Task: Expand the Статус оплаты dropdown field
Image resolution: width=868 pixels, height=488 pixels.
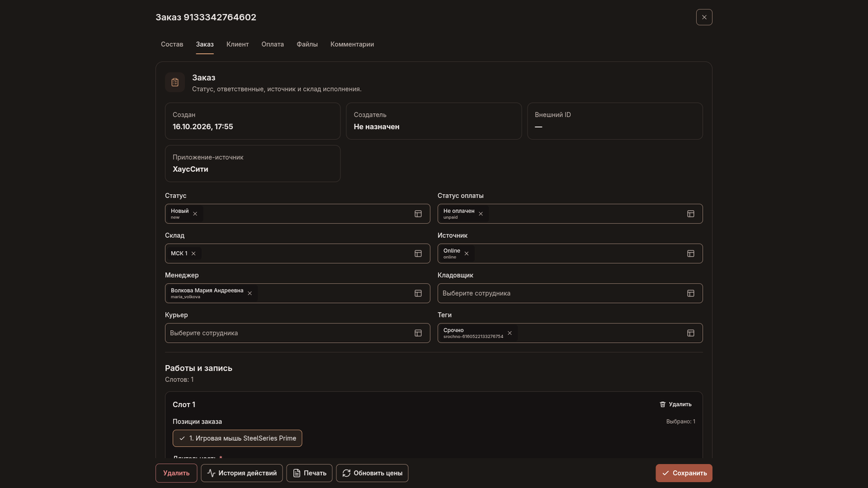Action: tap(570, 214)
